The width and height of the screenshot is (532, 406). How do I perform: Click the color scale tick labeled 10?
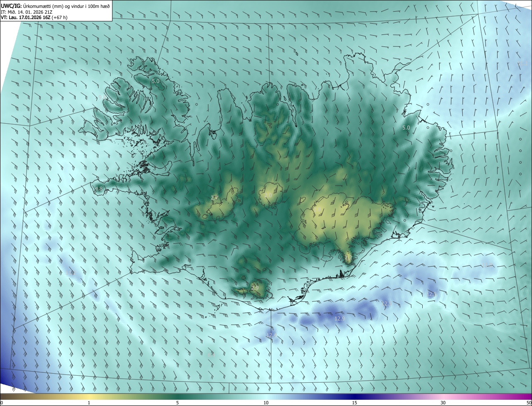tap(266, 403)
